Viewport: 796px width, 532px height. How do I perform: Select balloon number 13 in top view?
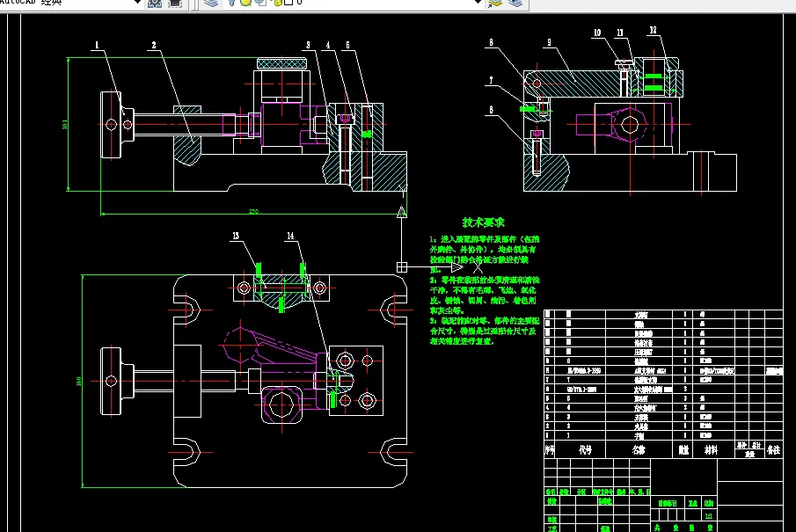click(x=236, y=236)
